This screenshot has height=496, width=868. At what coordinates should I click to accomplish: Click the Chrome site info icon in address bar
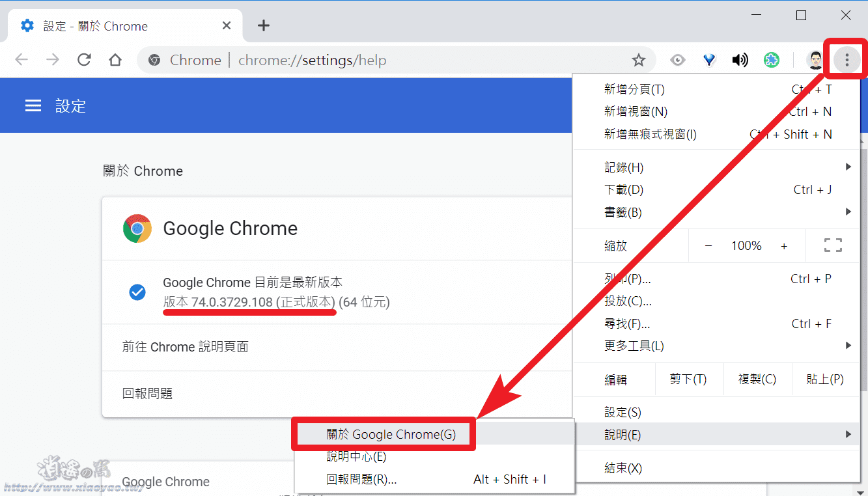[x=154, y=60]
